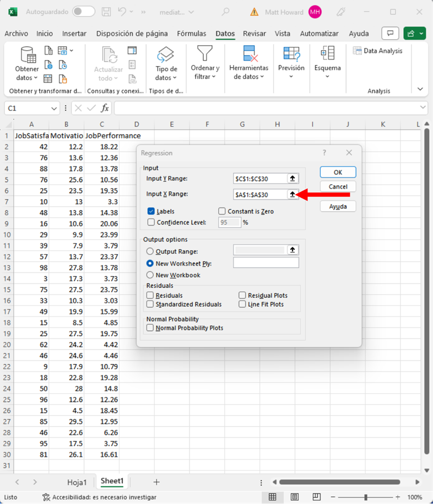433x504 pixels.
Task: Enable the Constant is Zero checkbox
Action: [222, 211]
